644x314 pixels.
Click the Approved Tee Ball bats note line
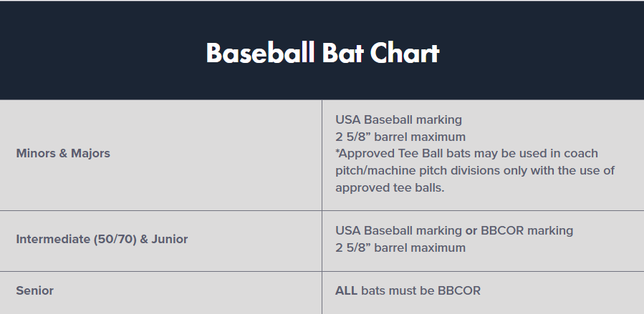[466, 154]
